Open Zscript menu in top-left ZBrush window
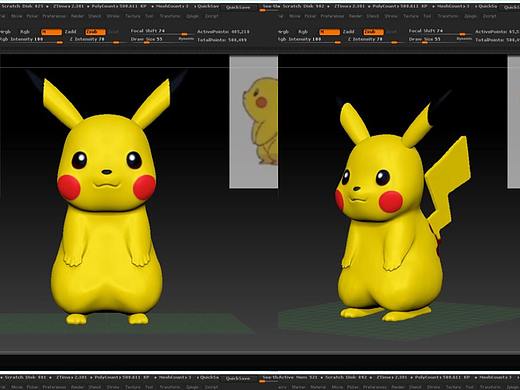Image resolution: width=520 pixels, height=390 pixels. (211, 16)
